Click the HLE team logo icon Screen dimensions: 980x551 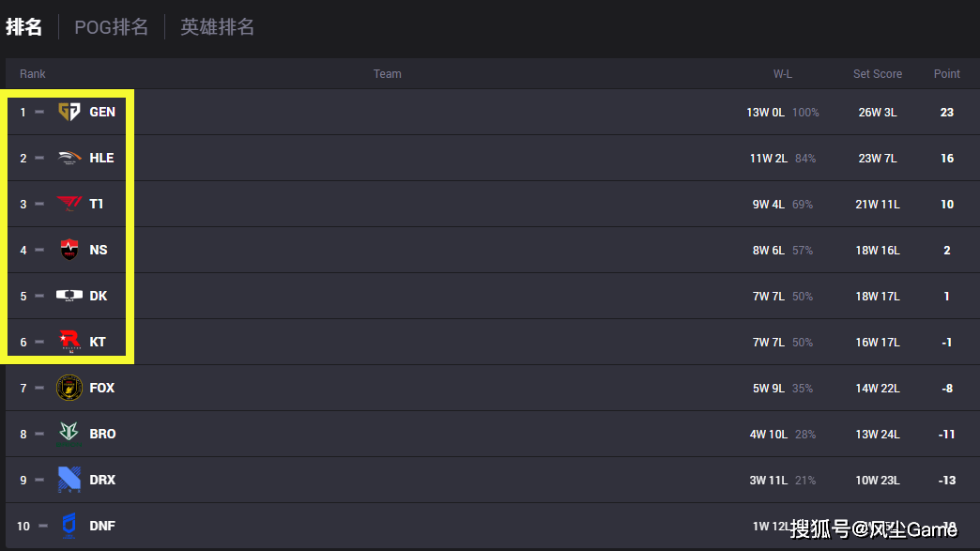(x=69, y=158)
